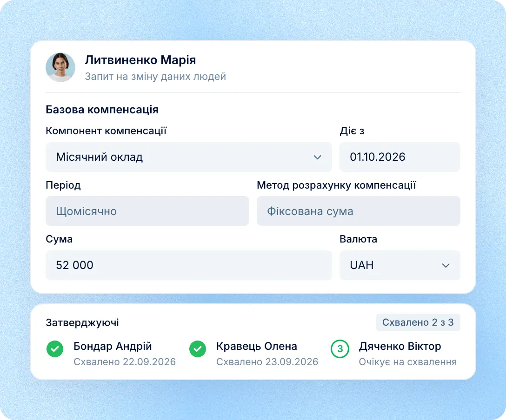506x420 pixels.
Task: Click the Період field showing Щомісячно
Action: coord(147,211)
